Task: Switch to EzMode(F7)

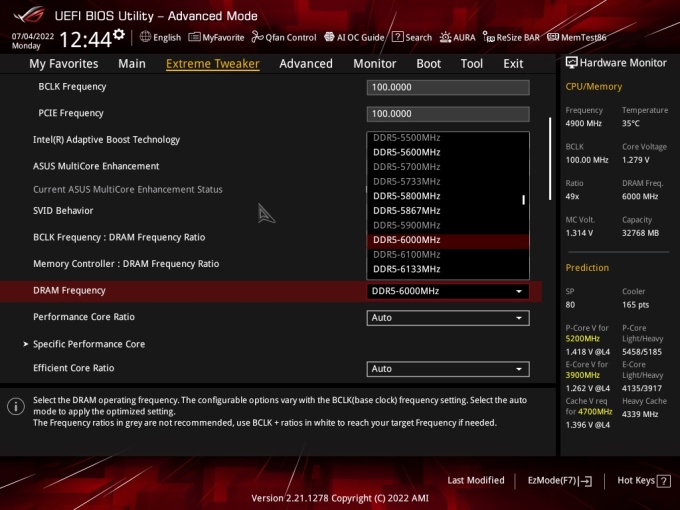Action: click(x=559, y=481)
